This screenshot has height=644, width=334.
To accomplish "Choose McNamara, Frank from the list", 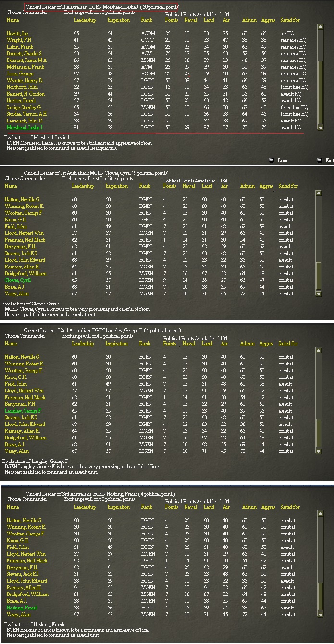I will click(x=25, y=67).
